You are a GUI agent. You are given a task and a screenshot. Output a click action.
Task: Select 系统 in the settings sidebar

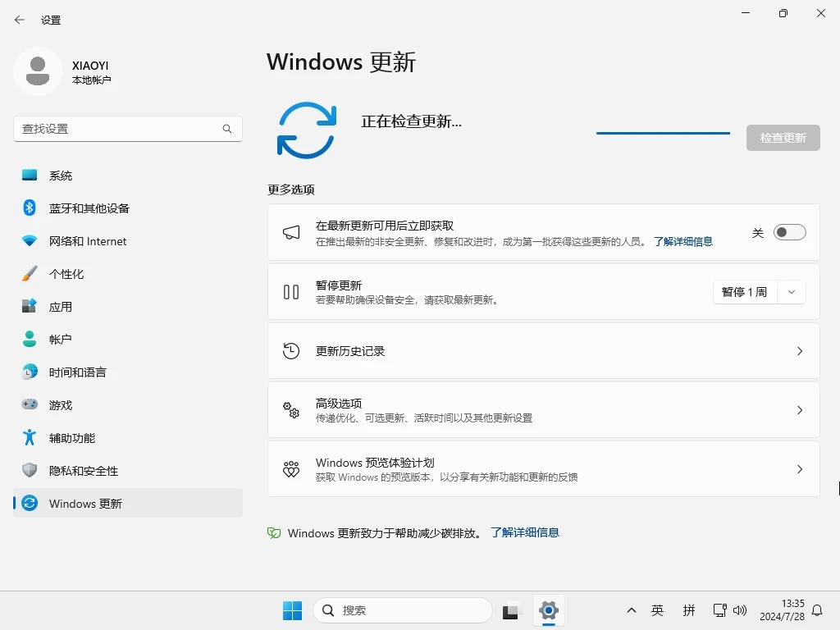(128, 176)
